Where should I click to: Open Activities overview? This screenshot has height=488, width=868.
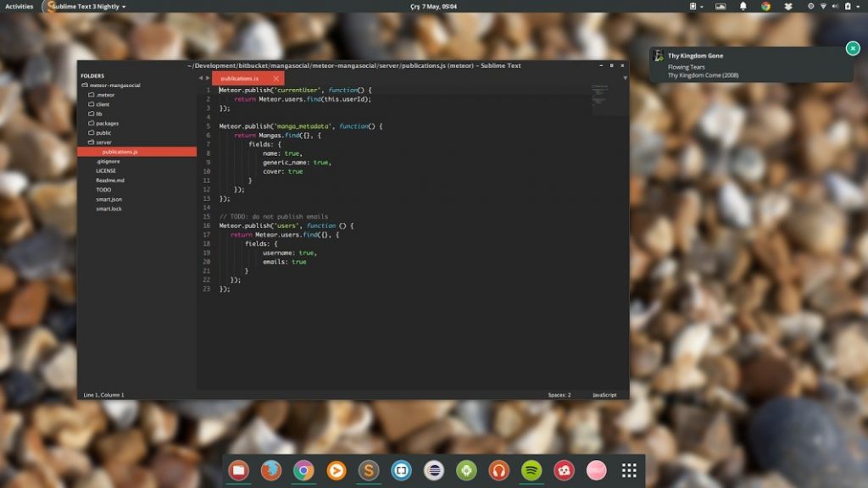click(x=19, y=6)
